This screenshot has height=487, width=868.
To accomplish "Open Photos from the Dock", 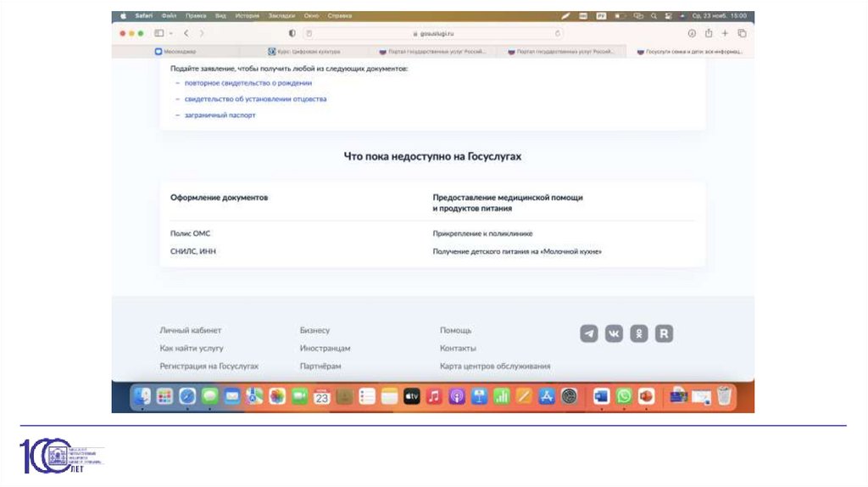I will [277, 397].
